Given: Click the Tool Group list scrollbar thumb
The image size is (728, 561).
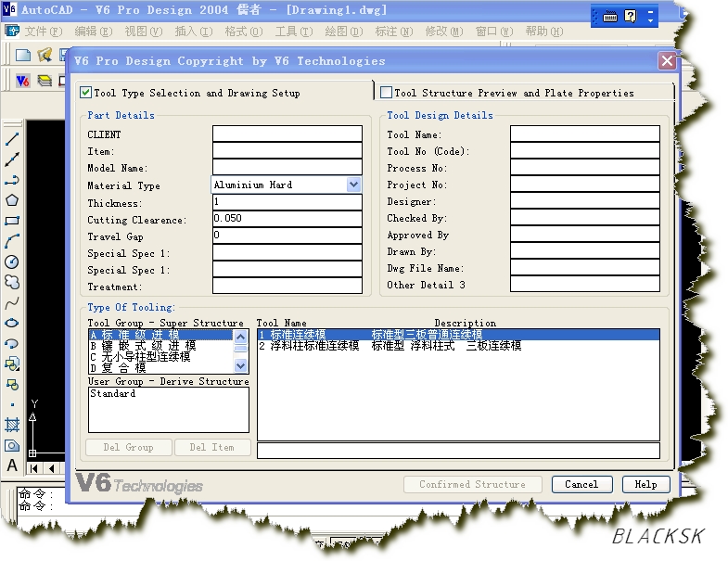Looking at the screenshot, I should pos(240,350).
